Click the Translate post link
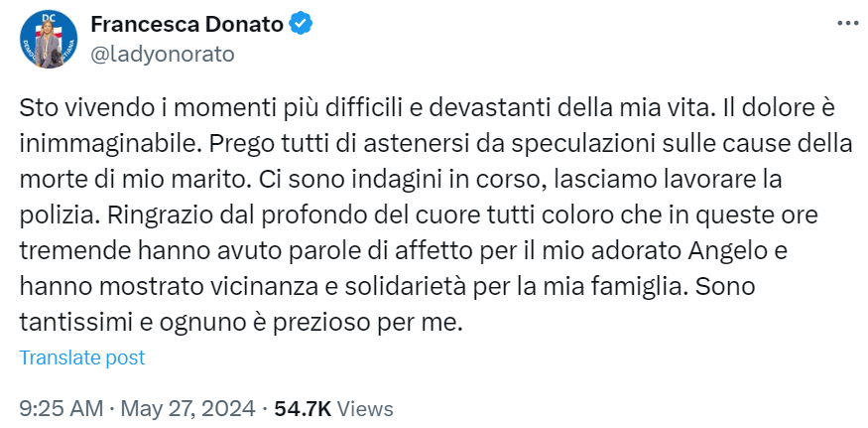 (x=82, y=357)
